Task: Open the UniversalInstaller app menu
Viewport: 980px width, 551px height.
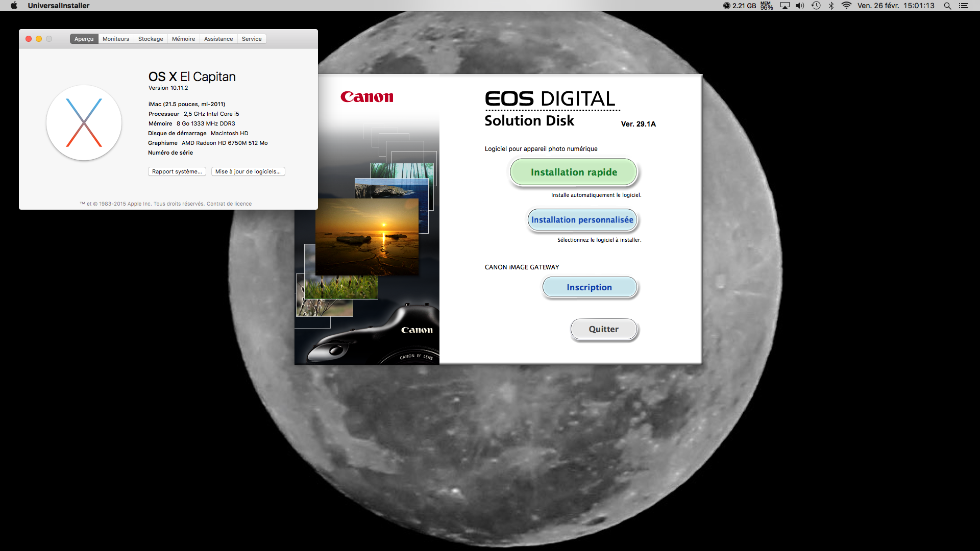Action: pyautogui.click(x=59, y=6)
